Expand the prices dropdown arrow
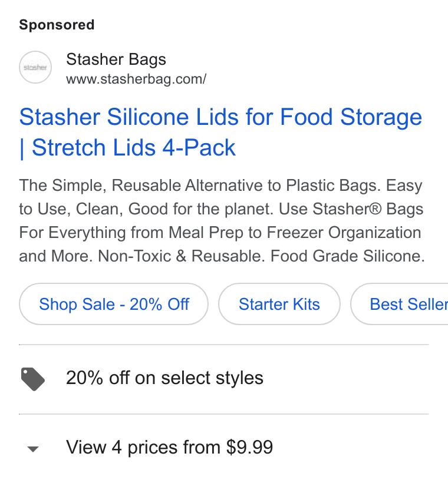This screenshot has height=483, width=448. pos(32,449)
